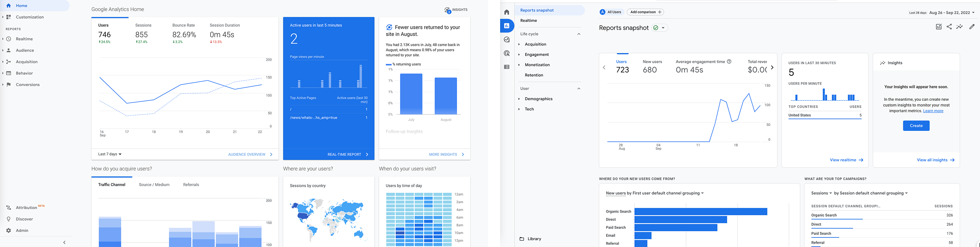Open the View realtime link
Image resolution: width=980 pixels, height=247 pixels.
click(x=846, y=160)
